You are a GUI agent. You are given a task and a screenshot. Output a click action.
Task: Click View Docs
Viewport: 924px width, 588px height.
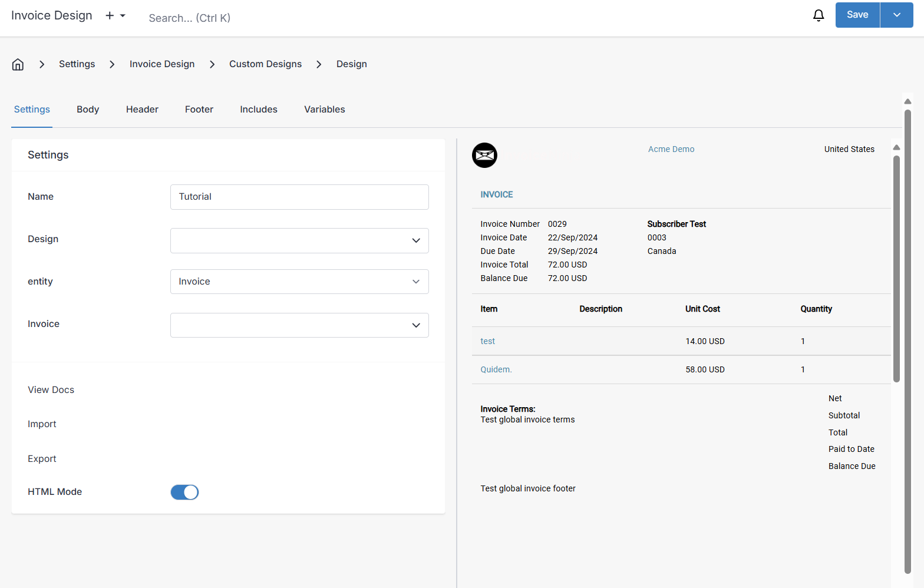tap(51, 390)
